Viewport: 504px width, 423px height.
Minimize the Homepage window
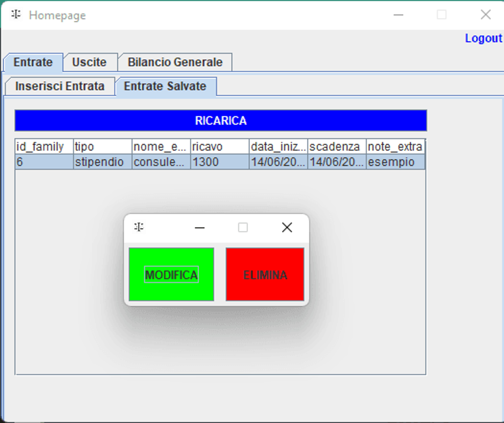pos(398,15)
